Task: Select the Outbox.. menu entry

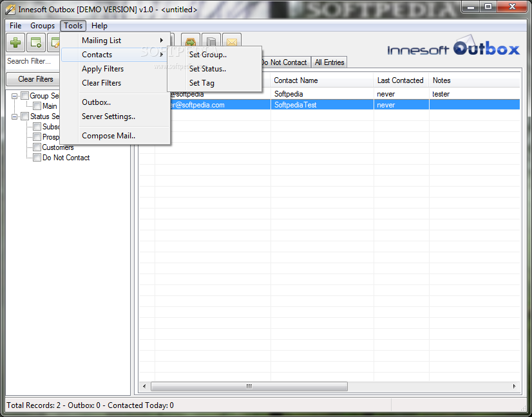Action: 115,102
